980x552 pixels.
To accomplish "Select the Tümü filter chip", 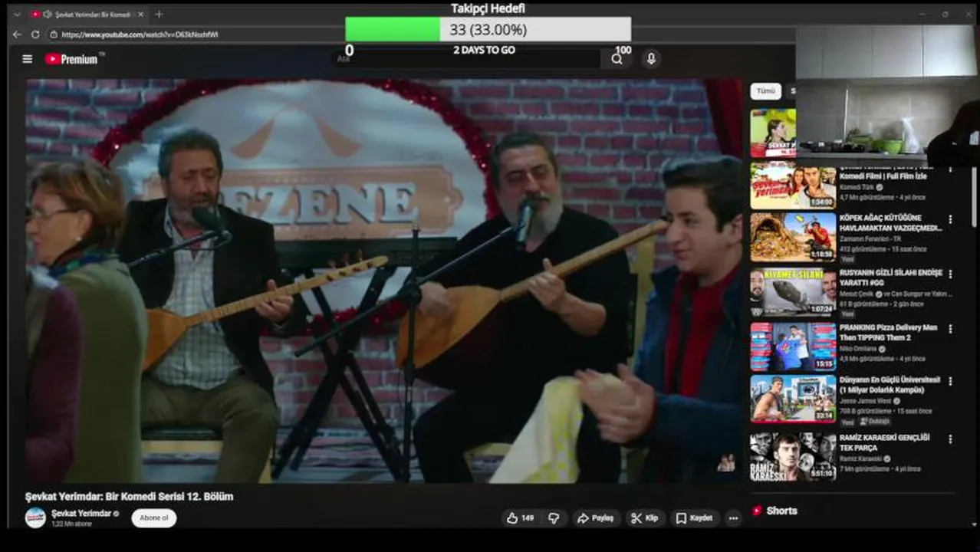I will click(766, 90).
